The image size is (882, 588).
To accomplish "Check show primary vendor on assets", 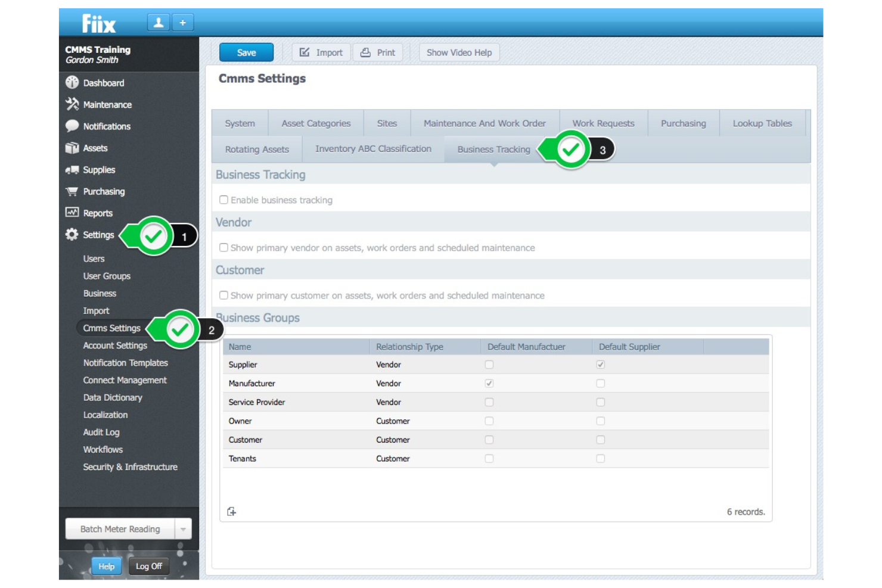I will pos(224,247).
